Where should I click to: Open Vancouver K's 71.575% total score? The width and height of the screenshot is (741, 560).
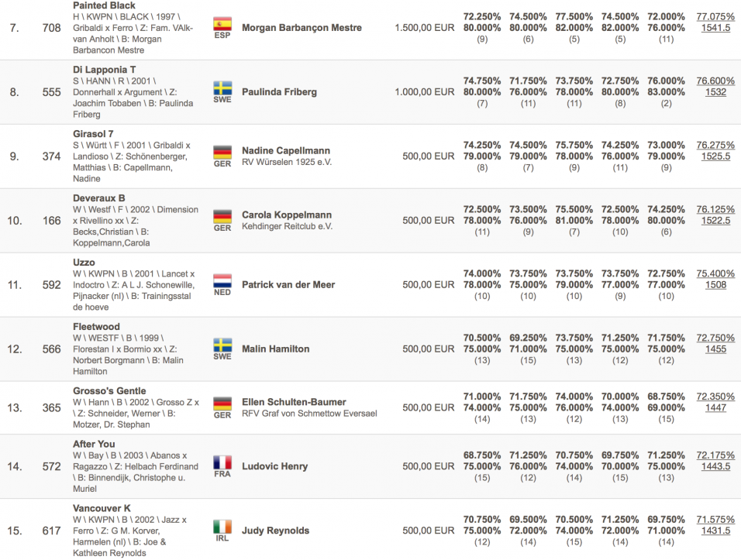click(x=715, y=520)
